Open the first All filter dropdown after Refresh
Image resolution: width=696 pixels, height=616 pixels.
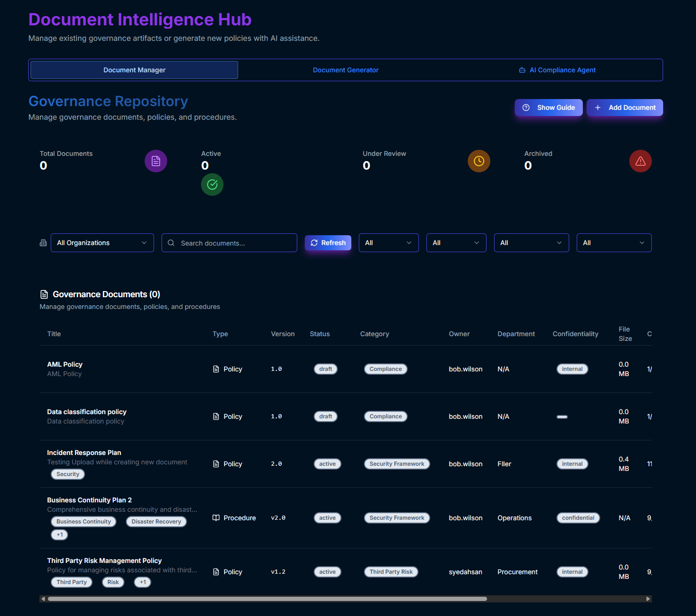coord(389,243)
